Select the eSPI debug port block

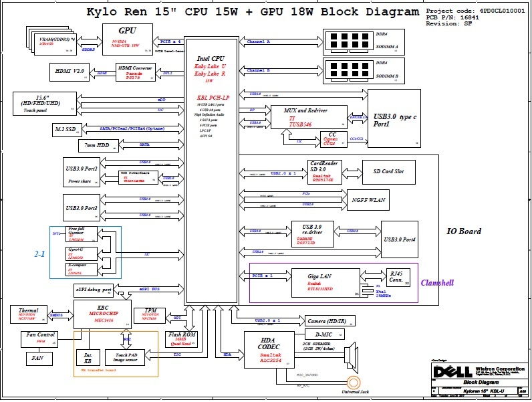(94, 290)
